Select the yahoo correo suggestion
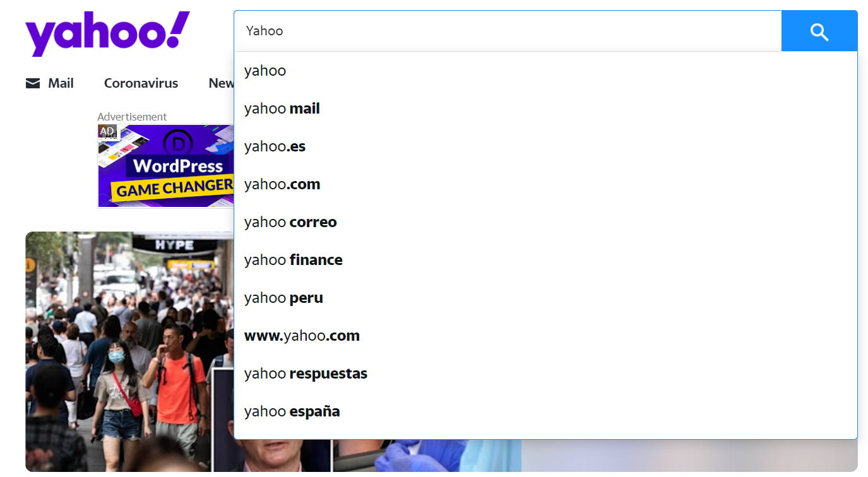This screenshot has height=477, width=868. pyautogui.click(x=290, y=221)
